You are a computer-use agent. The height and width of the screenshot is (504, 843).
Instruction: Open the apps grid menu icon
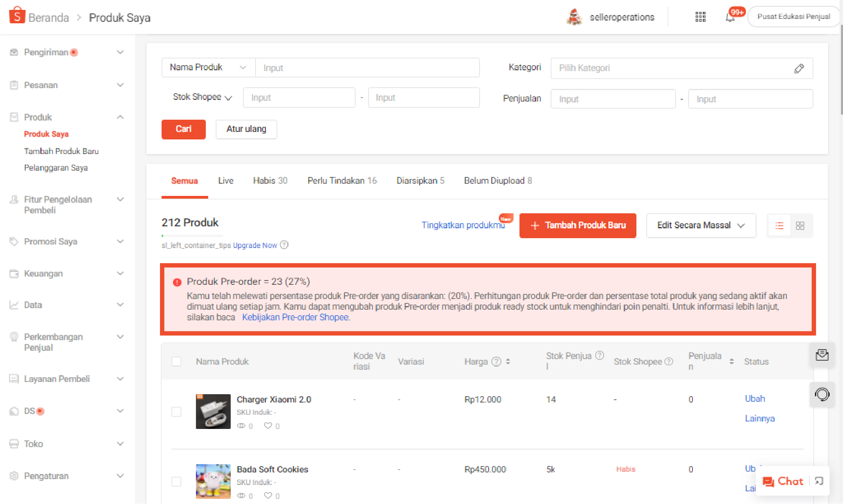700,17
